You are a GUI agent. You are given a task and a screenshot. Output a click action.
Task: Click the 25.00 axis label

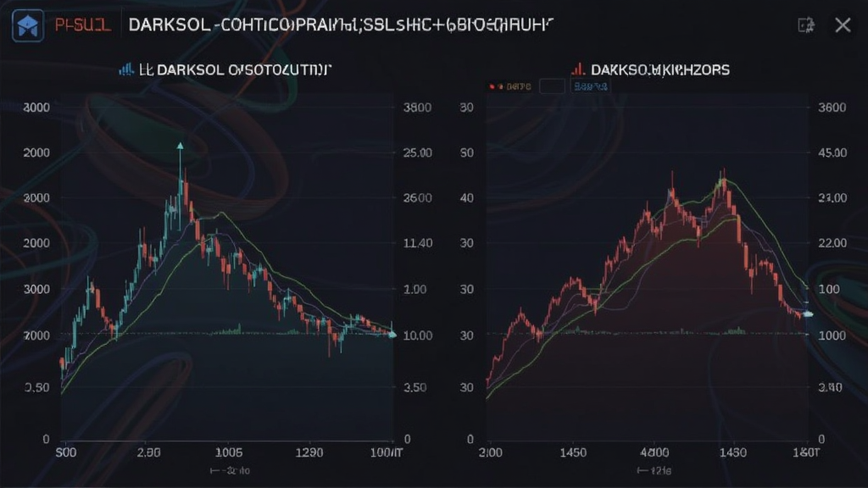(417, 152)
